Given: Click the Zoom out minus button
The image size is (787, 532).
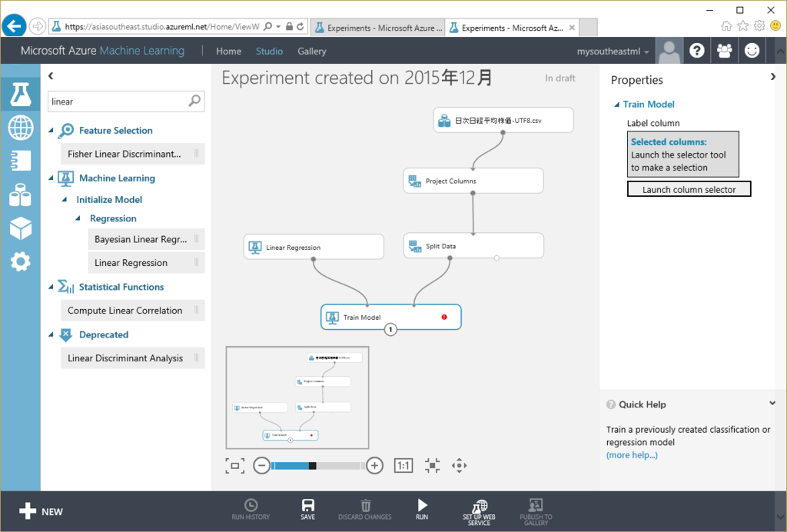Looking at the screenshot, I should pyautogui.click(x=261, y=466).
